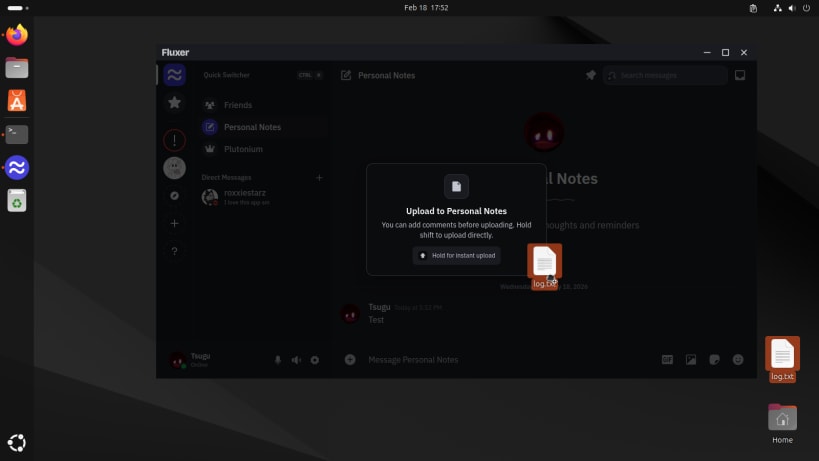Open the emoji picker smiley
The width and height of the screenshot is (819, 461).
click(x=738, y=360)
